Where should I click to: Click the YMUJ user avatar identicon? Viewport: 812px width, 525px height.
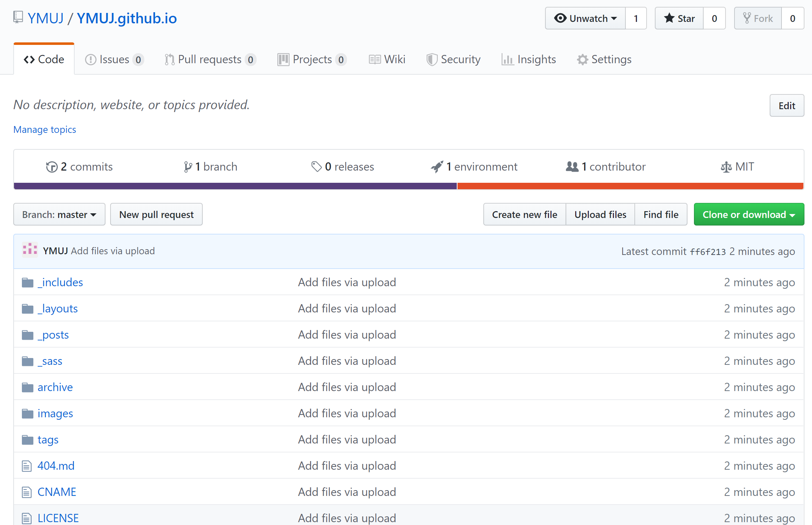click(30, 250)
